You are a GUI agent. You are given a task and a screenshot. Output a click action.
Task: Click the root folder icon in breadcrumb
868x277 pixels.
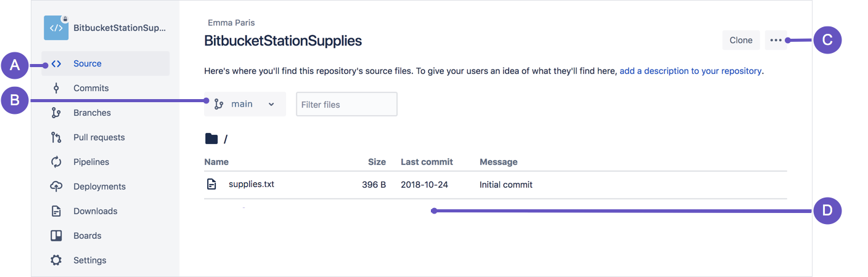(211, 138)
